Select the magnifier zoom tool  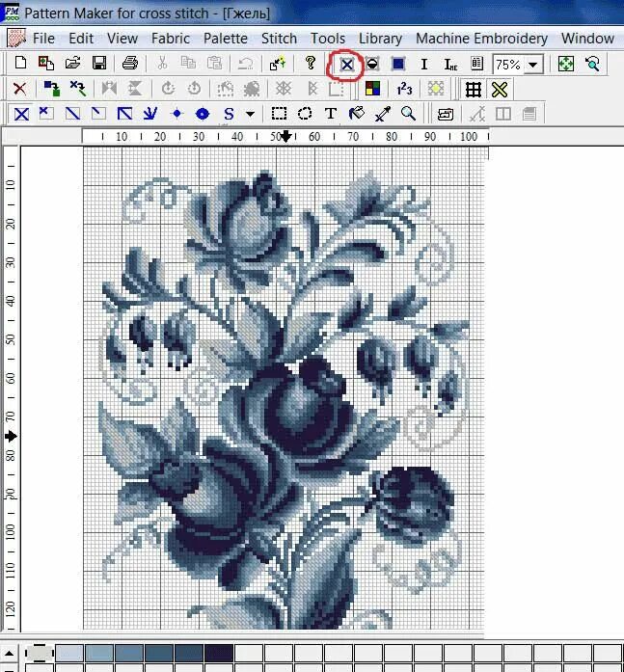click(408, 114)
